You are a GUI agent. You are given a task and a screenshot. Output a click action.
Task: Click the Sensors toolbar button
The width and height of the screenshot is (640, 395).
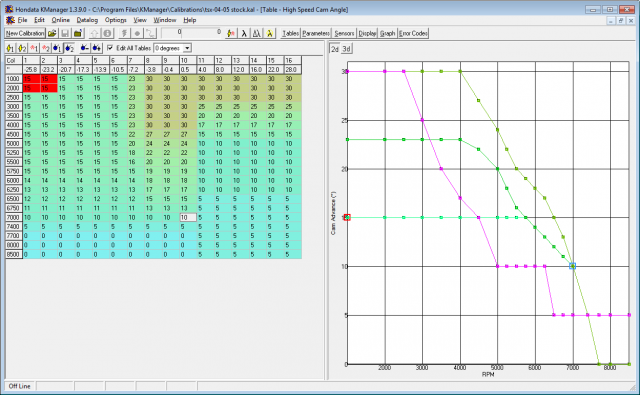tap(344, 33)
